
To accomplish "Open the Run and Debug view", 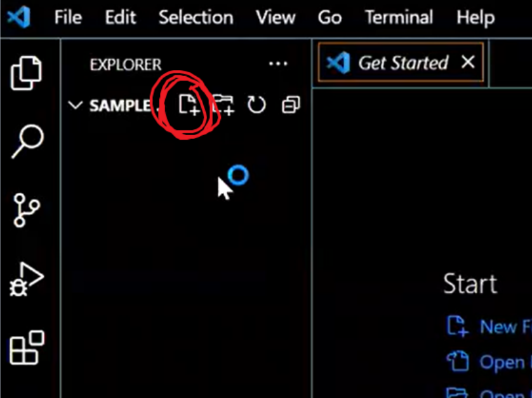I will coord(27,279).
